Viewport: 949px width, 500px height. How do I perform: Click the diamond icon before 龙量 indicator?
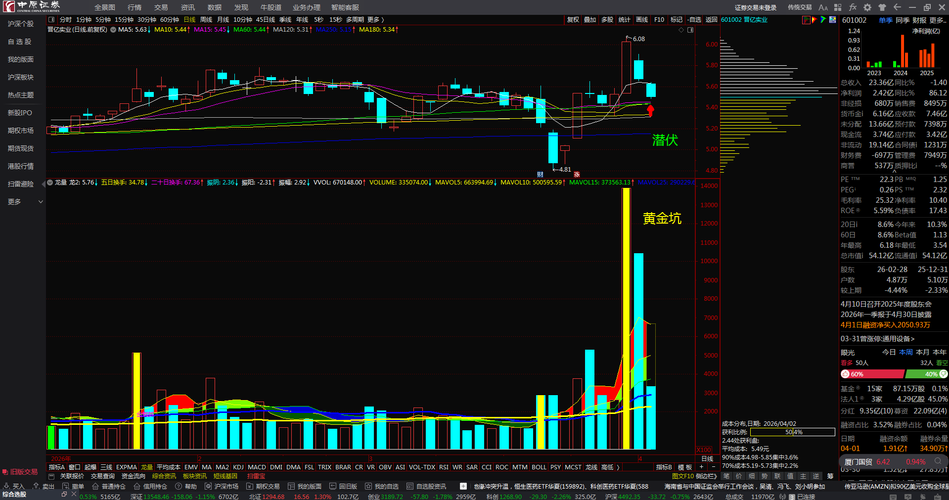(x=50, y=182)
